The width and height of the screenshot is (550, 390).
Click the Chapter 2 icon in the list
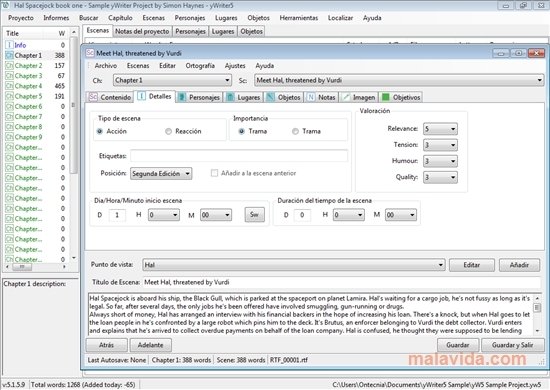9,65
